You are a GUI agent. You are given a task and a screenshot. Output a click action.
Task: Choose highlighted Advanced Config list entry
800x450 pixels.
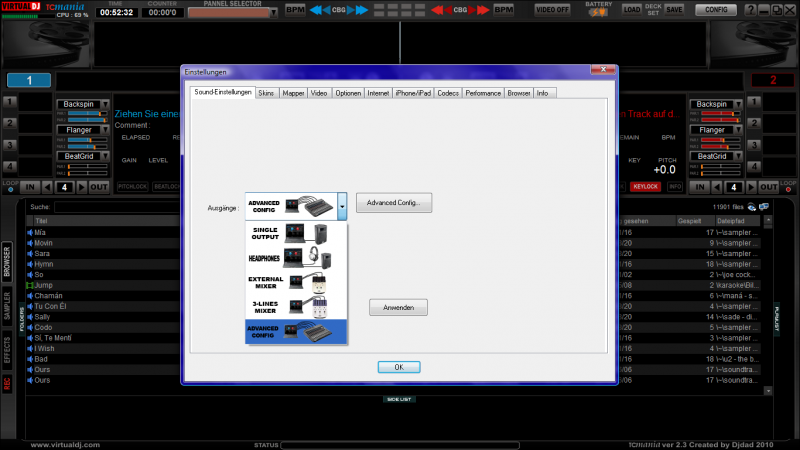point(296,332)
